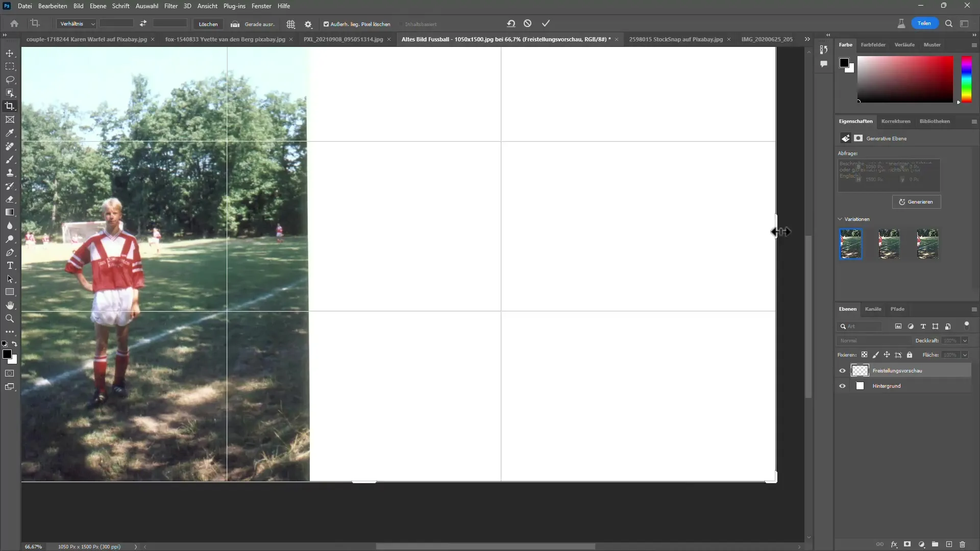This screenshot has width=980, height=551.
Task: Select the Rectangular Marquee tool
Action: tap(10, 66)
